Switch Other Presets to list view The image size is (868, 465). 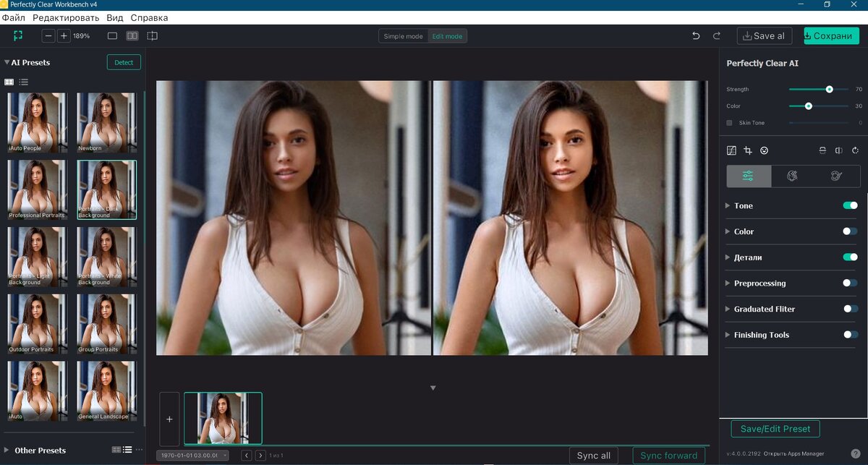coord(127,450)
